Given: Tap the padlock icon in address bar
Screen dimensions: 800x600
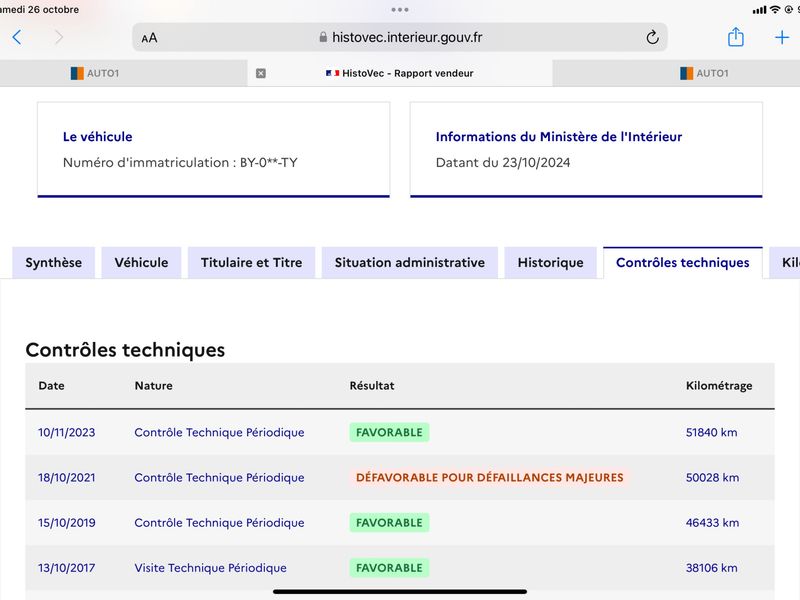Looking at the screenshot, I should (x=323, y=37).
